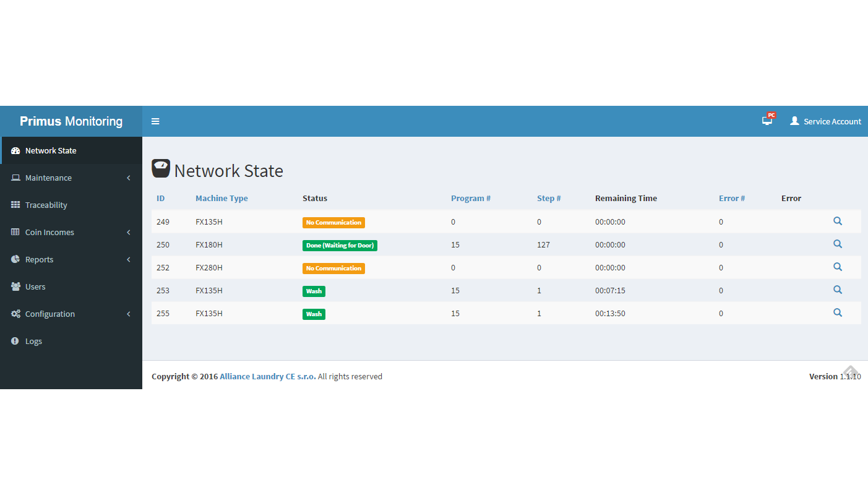Open the PC monitor notification icon
Image resolution: width=868 pixels, height=495 pixels.
tap(767, 121)
